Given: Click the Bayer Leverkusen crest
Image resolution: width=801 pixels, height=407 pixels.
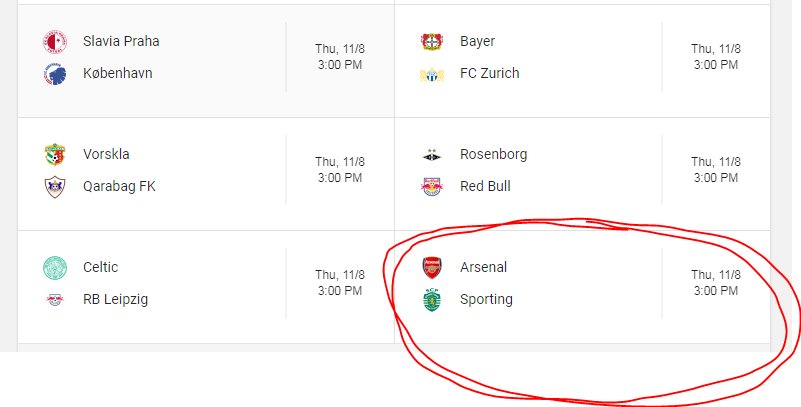Looking at the screenshot, I should coord(432,41).
